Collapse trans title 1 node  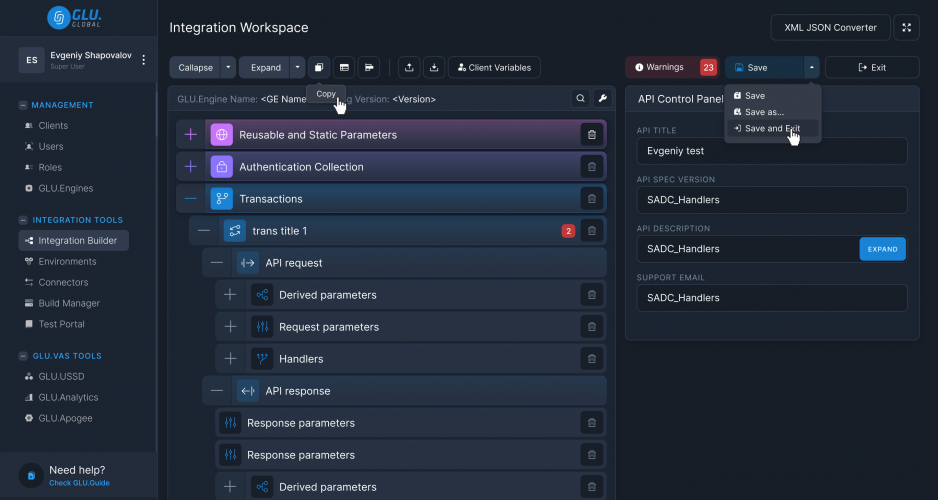click(204, 231)
